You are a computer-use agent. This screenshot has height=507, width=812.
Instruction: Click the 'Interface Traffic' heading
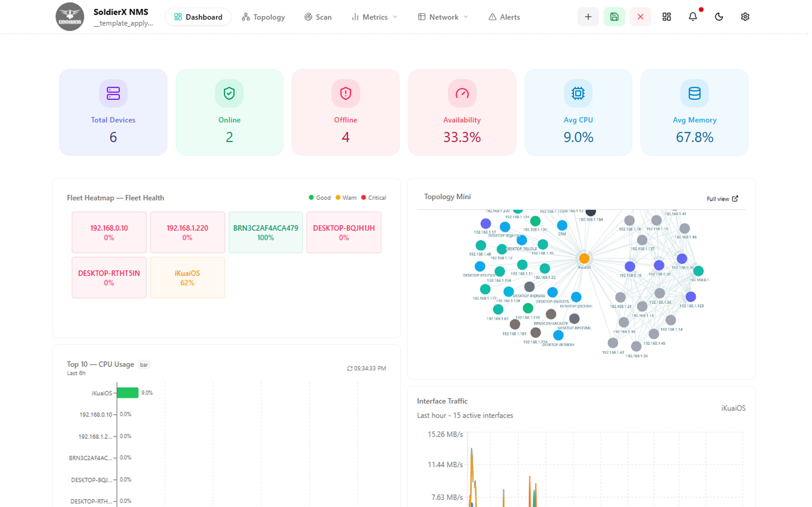442,401
